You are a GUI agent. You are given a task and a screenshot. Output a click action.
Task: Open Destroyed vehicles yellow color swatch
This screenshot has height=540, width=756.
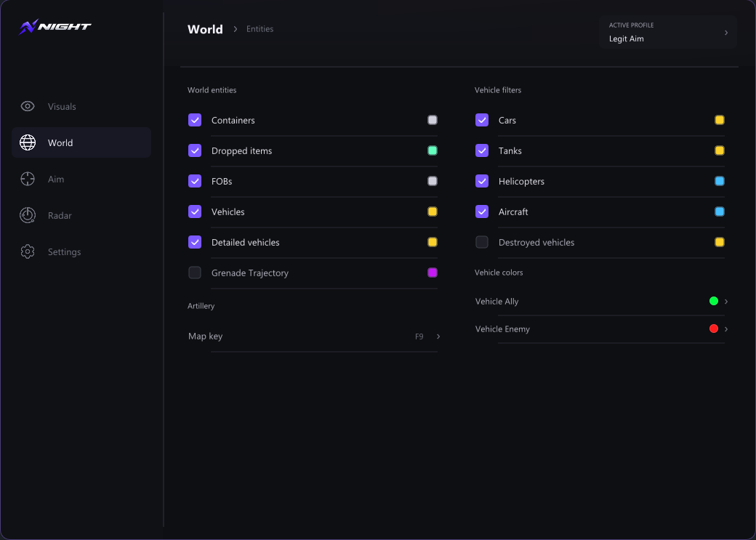tap(720, 242)
